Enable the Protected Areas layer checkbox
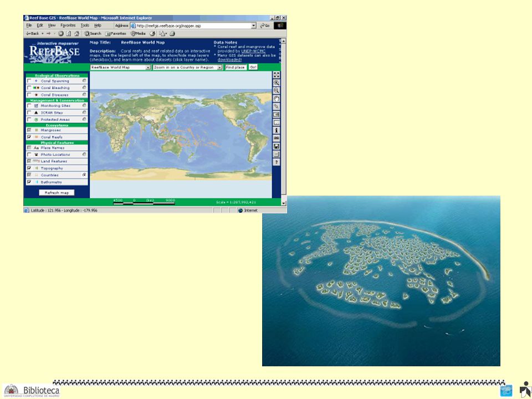 pyautogui.click(x=29, y=120)
